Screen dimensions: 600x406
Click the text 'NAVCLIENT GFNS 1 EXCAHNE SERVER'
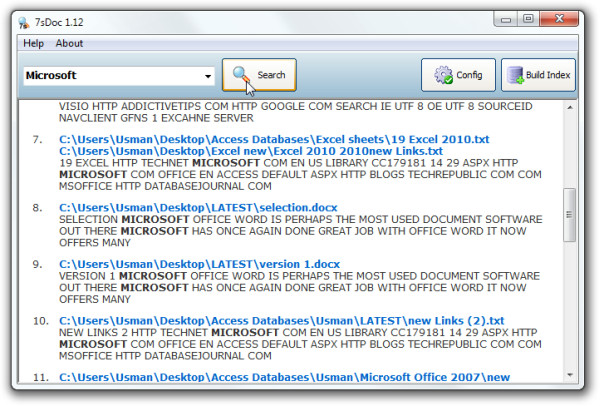[156, 118]
